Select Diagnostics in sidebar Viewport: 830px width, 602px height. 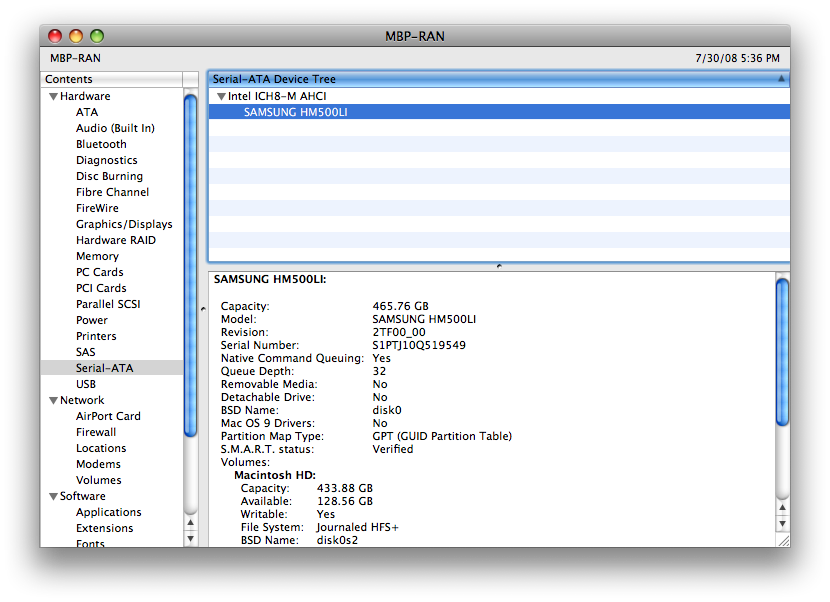pos(106,160)
